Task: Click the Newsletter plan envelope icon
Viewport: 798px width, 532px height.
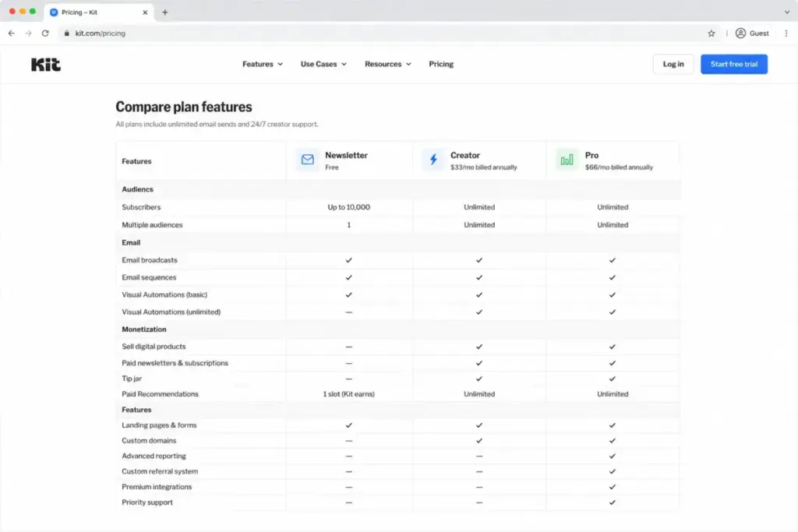Action: 307,160
